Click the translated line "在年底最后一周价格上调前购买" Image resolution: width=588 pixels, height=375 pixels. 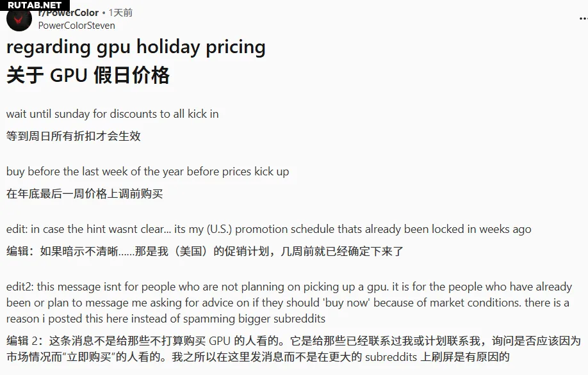pos(85,193)
